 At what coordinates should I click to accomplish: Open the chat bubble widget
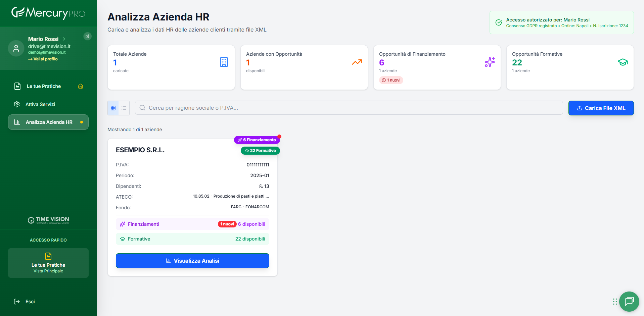click(629, 301)
